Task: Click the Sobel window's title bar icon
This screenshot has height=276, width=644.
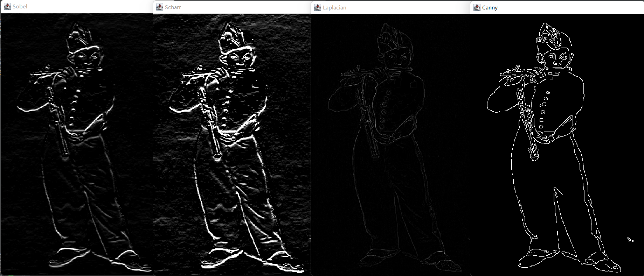Action: tap(7, 6)
